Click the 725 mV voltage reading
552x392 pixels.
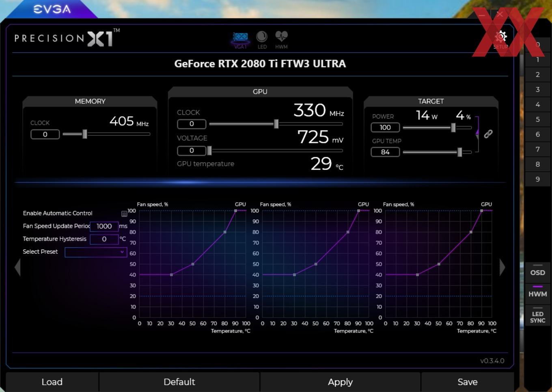(x=320, y=137)
